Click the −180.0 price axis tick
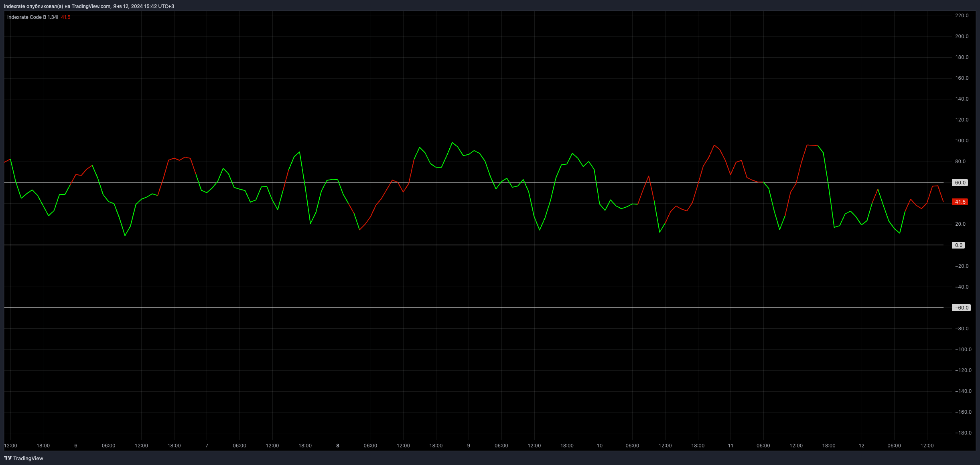 pyautogui.click(x=963, y=433)
